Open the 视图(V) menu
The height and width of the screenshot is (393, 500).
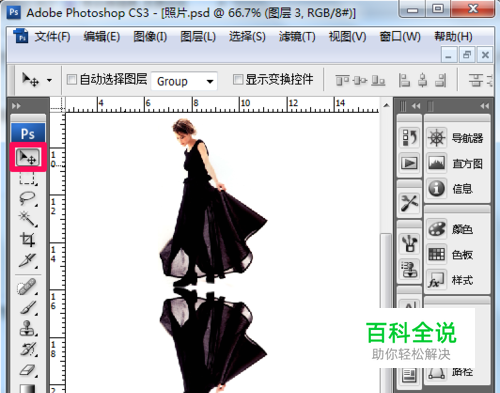[x=347, y=36]
